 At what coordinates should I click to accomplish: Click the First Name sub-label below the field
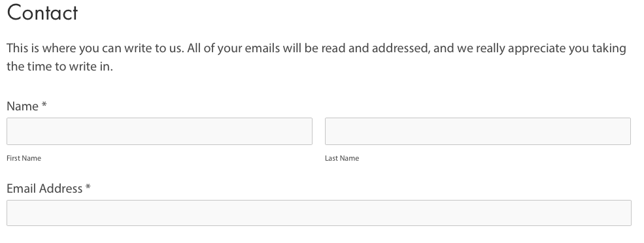24,159
